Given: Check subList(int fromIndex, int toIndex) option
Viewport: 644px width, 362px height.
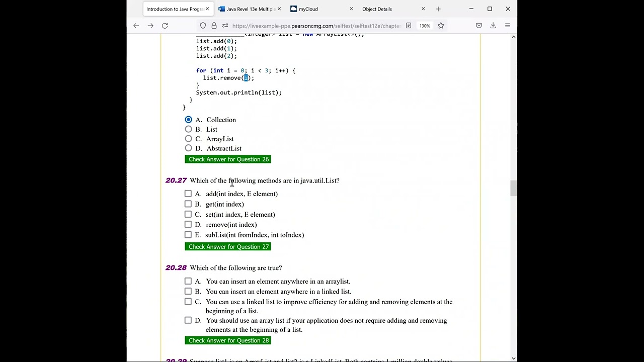Looking at the screenshot, I should click(188, 235).
